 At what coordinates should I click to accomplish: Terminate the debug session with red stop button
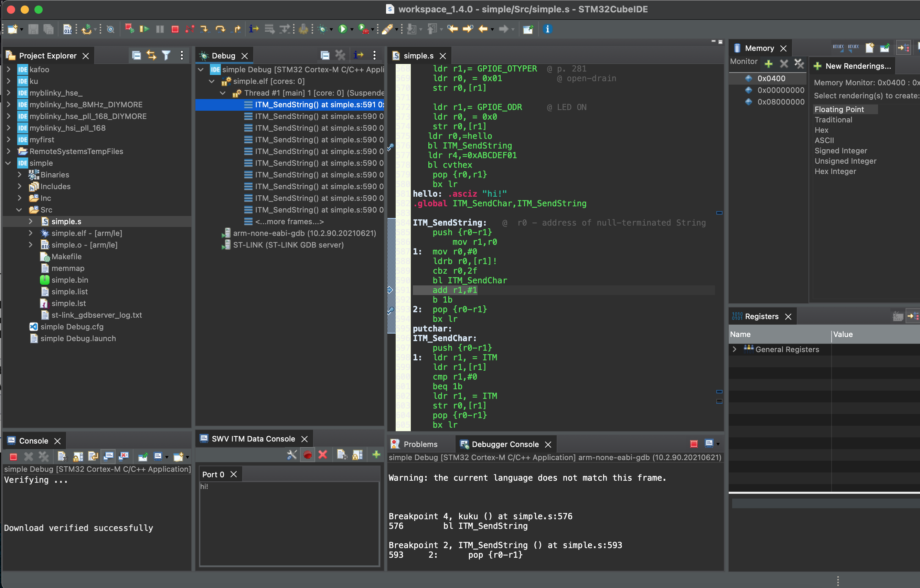point(175,29)
